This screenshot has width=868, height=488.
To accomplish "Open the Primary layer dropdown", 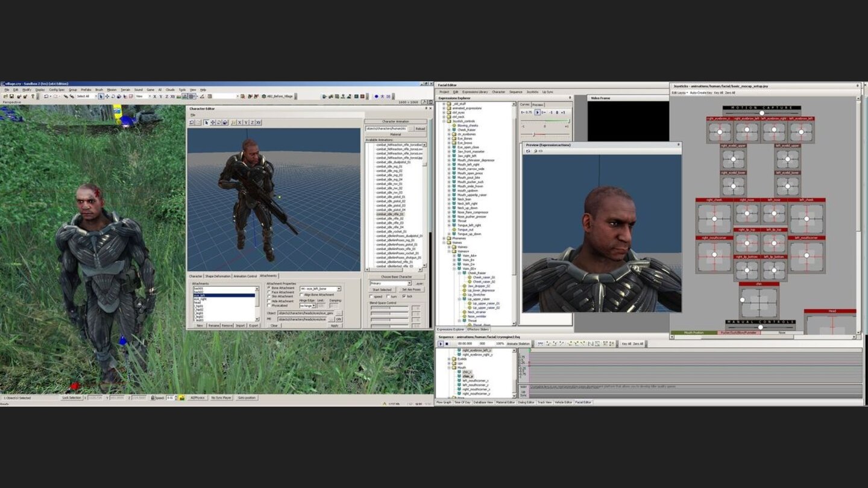I will click(x=409, y=283).
